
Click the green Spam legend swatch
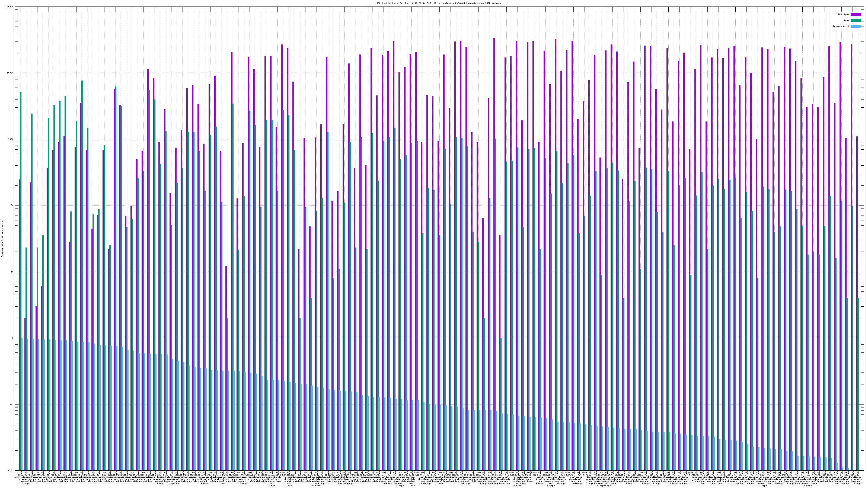856,21
